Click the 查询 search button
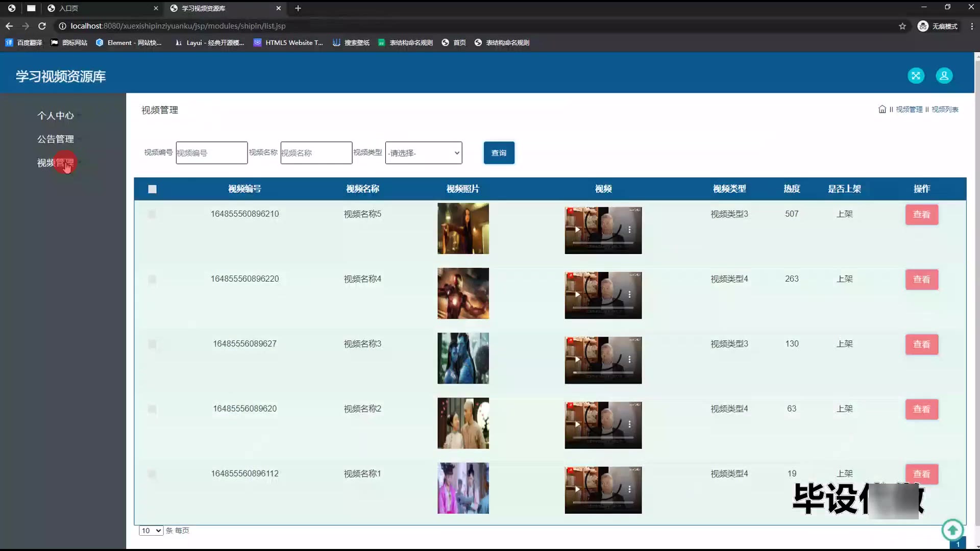980x551 pixels. coord(499,153)
